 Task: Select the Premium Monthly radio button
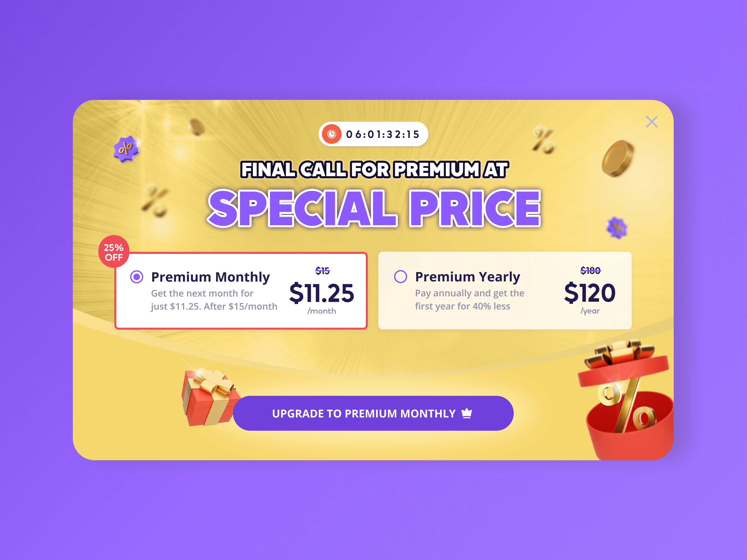click(x=136, y=277)
